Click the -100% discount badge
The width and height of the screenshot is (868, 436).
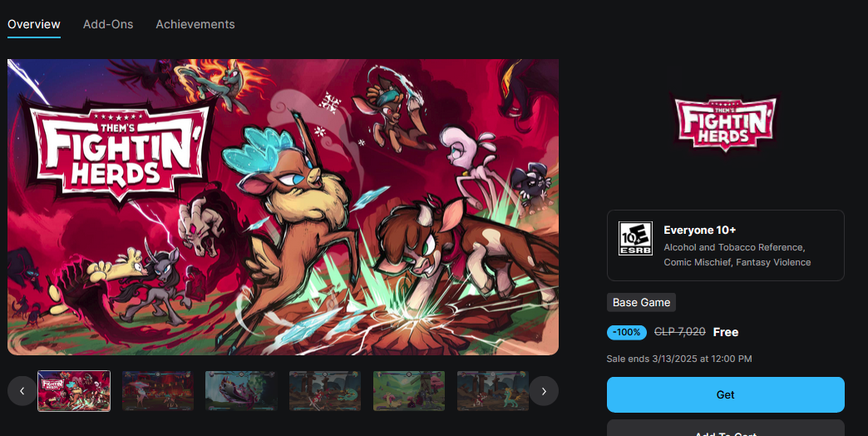627,332
